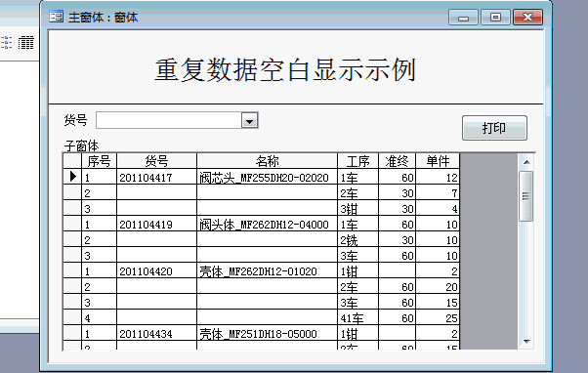Click the 工序 cell 2铣
Viewport: 588px width, 373px height.
[358, 239]
